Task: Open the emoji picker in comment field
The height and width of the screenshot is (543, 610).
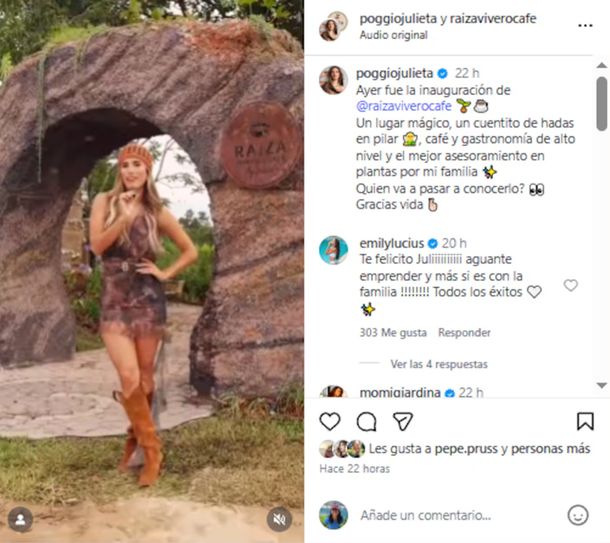Action: click(x=578, y=515)
